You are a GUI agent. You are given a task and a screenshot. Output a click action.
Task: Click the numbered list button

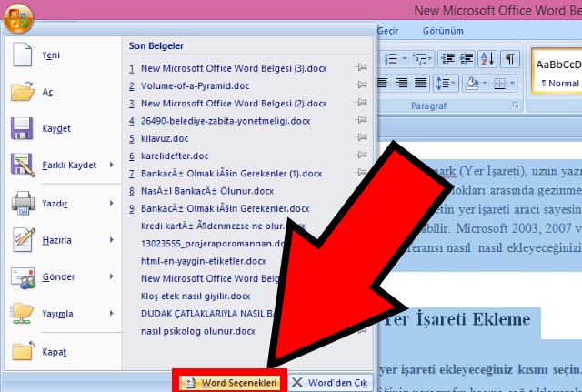pyautogui.click(x=390, y=59)
